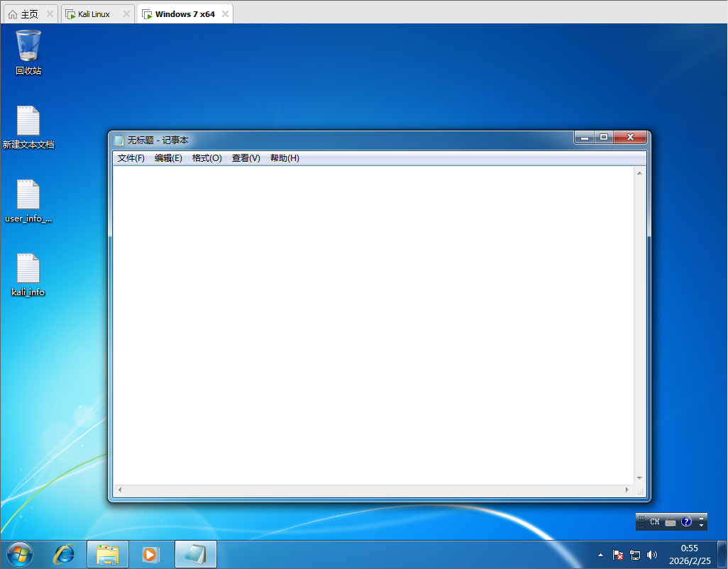Maximize the Notepad window
The height and width of the screenshot is (569, 728).
click(604, 138)
